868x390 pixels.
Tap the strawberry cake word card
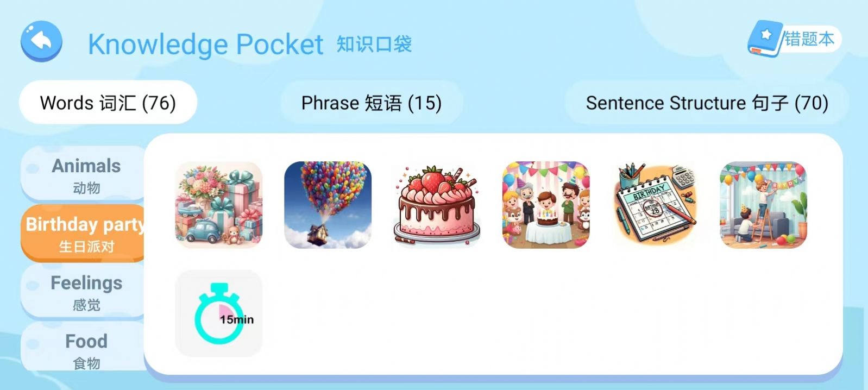click(x=437, y=205)
